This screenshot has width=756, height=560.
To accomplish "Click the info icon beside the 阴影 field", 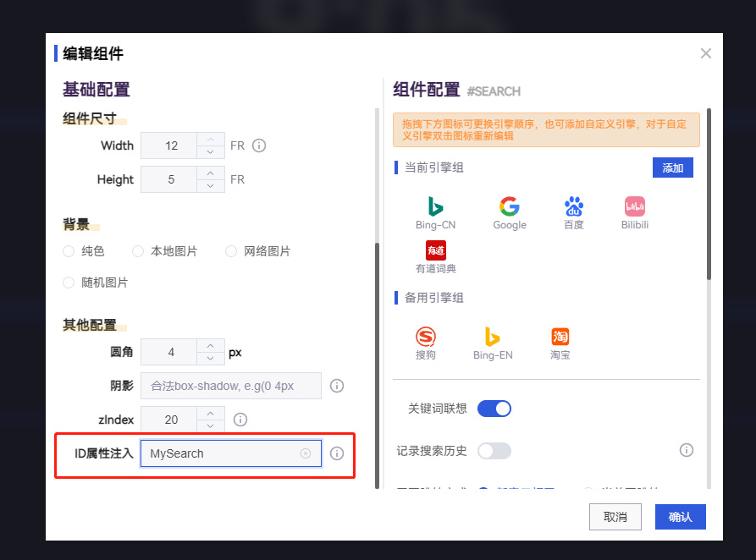I will (336, 386).
